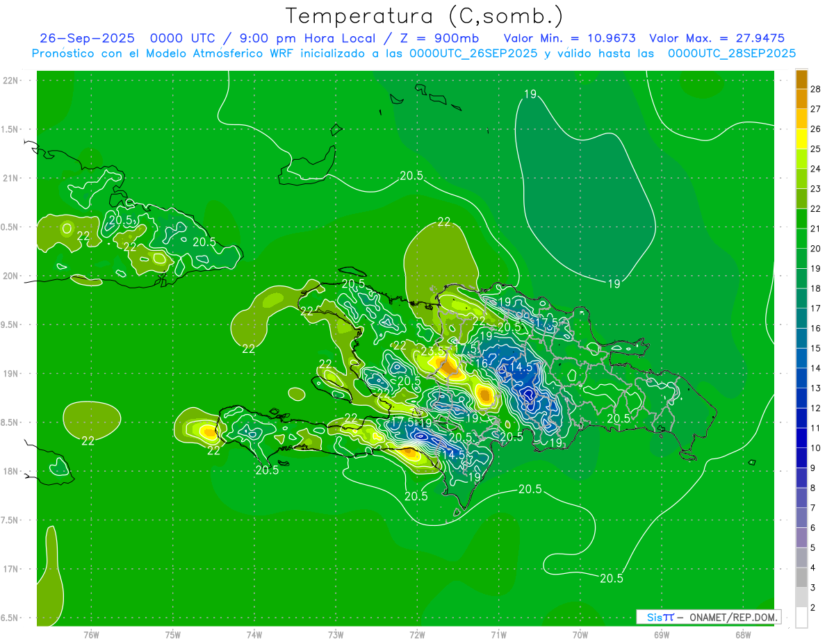Click the 76W longitude axis label

click(91, 634)
